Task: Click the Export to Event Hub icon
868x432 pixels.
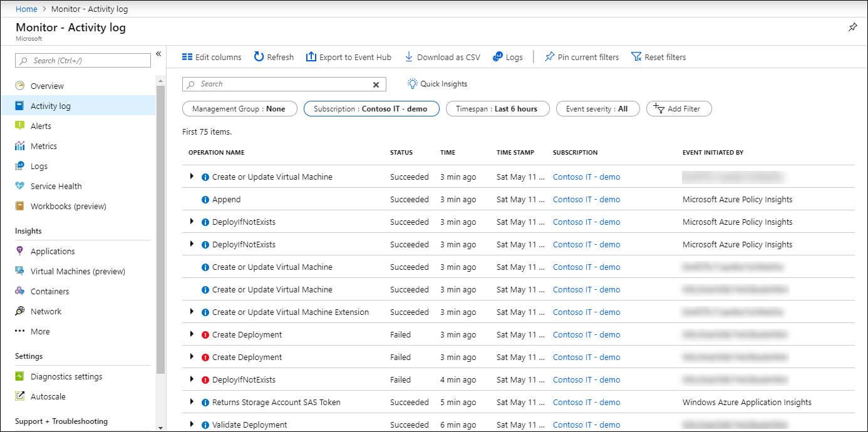Action: (x=311, y=57)
